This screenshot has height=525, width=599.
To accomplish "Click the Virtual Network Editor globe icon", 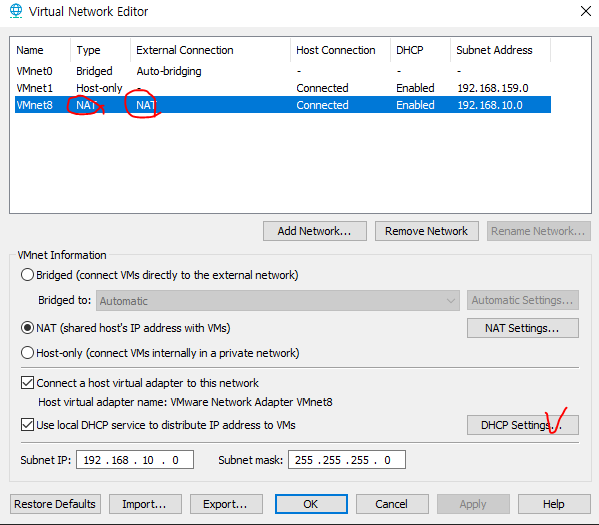I will coord(16,11).
